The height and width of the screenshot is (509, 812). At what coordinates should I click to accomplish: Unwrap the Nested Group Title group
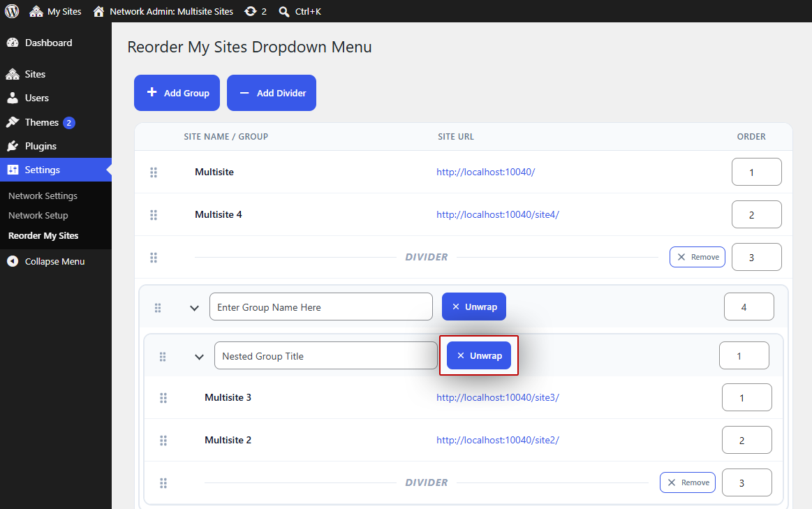coord(479,355)
